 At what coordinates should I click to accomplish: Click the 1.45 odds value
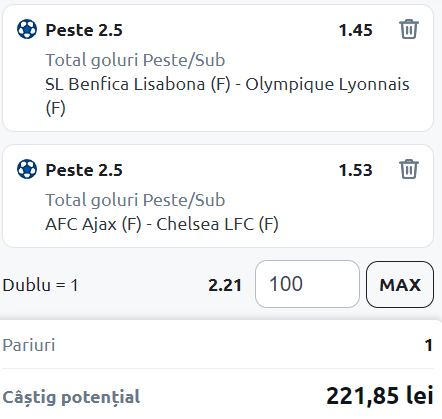(x=355, y=30)
